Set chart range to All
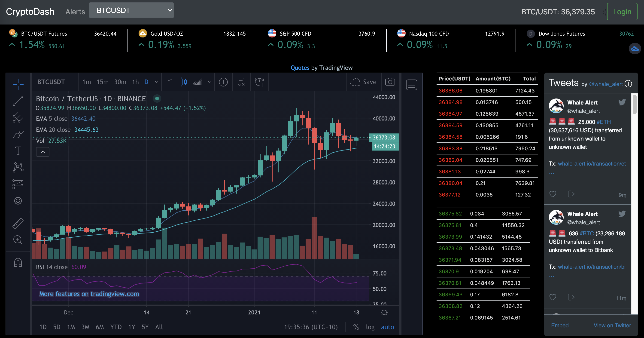 pyautogui.click(x=159, y=327)
